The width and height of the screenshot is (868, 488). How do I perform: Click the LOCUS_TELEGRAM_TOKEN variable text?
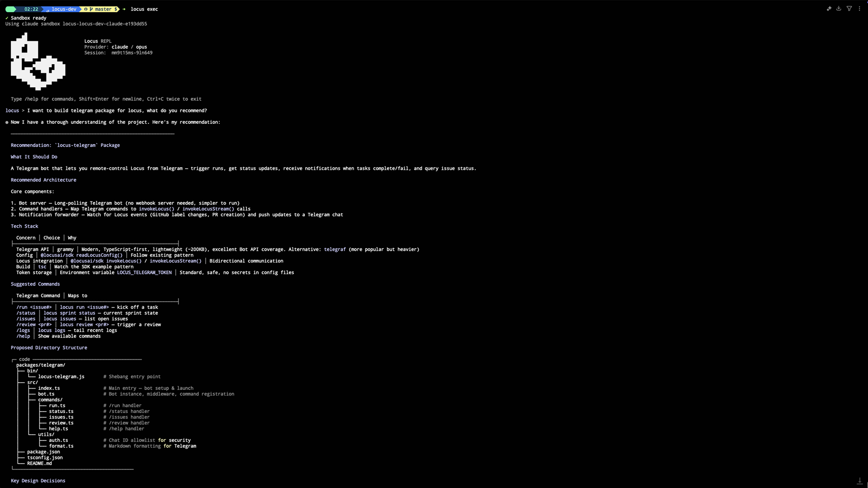(x=144, y=272)
